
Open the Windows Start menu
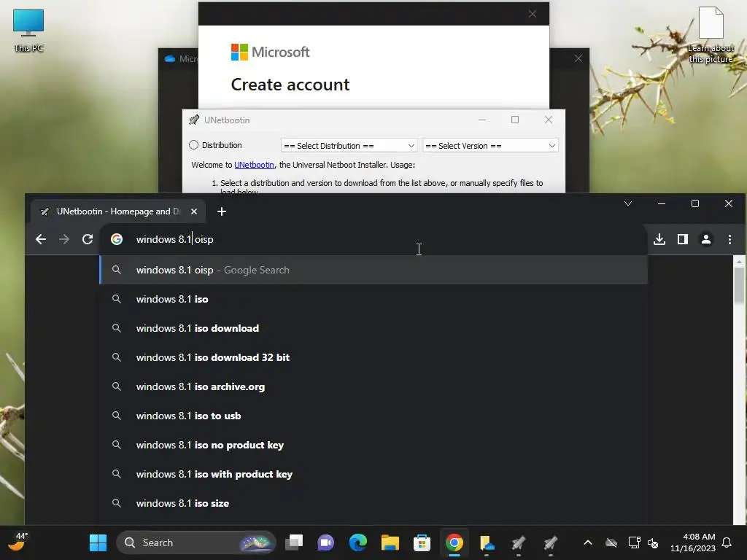coord(98,542)
